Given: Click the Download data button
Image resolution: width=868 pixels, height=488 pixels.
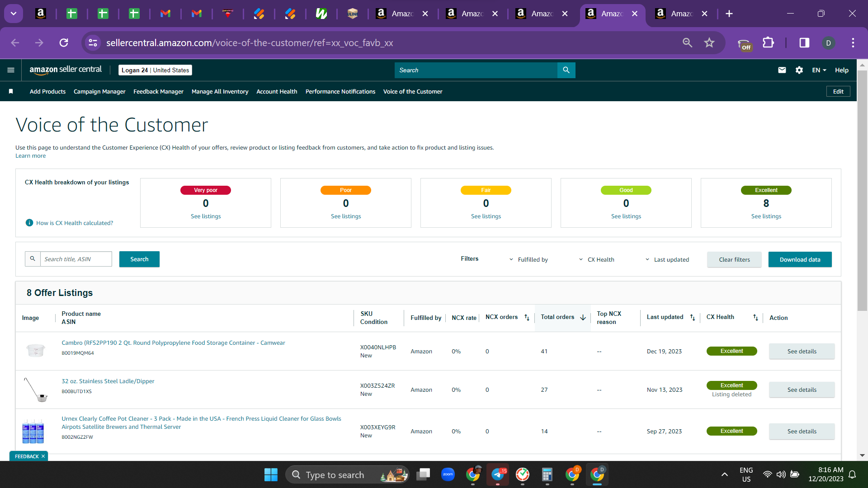Looking at the screenshot, I should (x=800, y=259).
